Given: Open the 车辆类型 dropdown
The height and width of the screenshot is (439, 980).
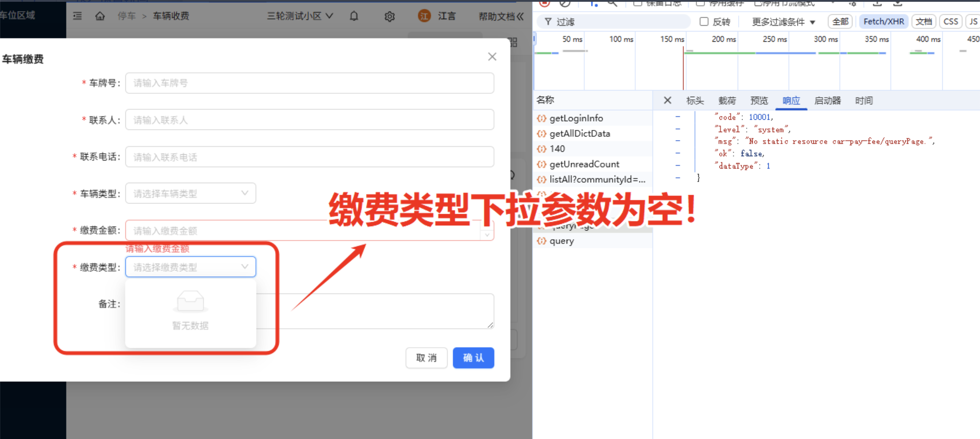Looking at the screenshot, I should click(191, 193).
